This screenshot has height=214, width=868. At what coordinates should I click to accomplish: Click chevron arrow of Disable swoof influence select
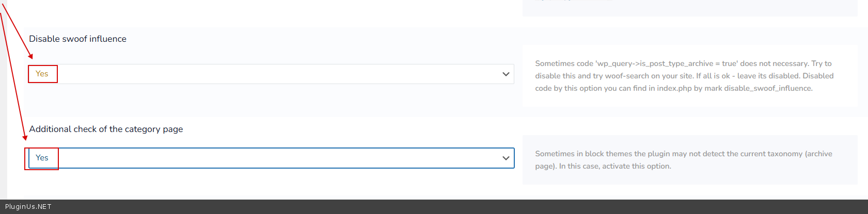click(506, 74)
